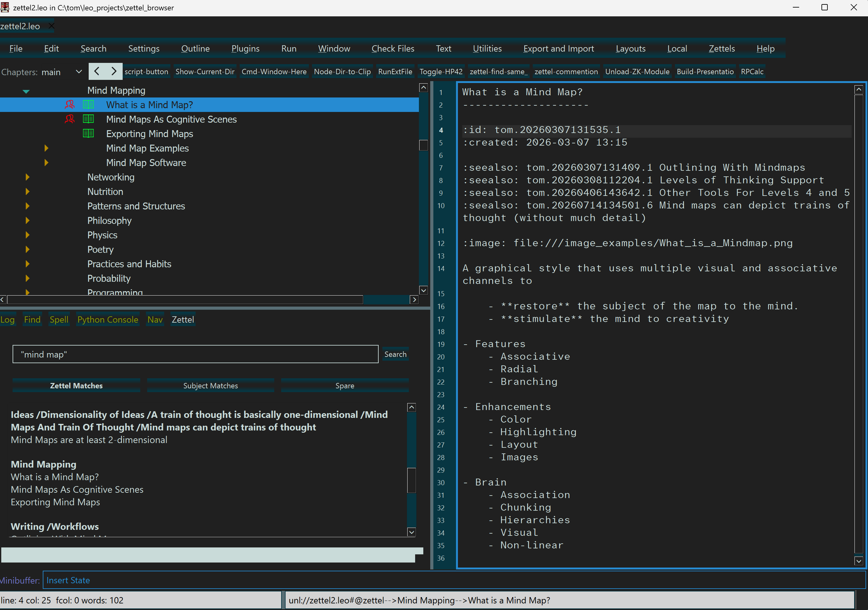Click the "Writing /Workflows" result heading
Image resolution: width=868 pixels, height=610 pixels.
click(x=55, y=526)
